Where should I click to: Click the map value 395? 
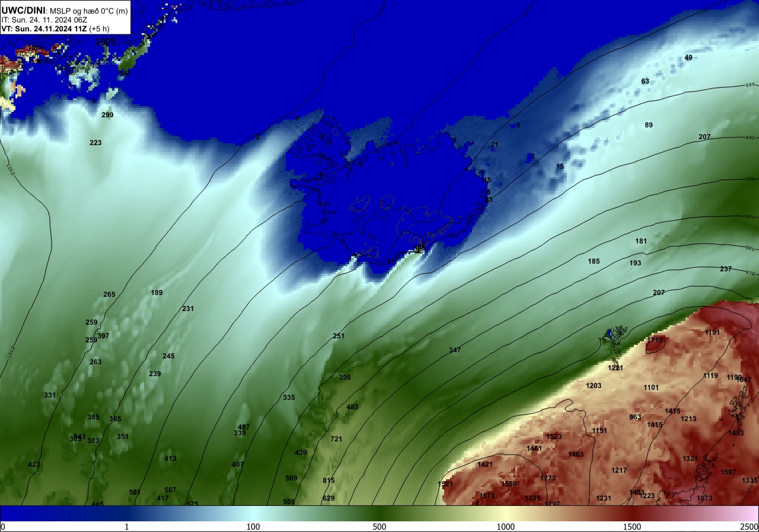point(345,377)
